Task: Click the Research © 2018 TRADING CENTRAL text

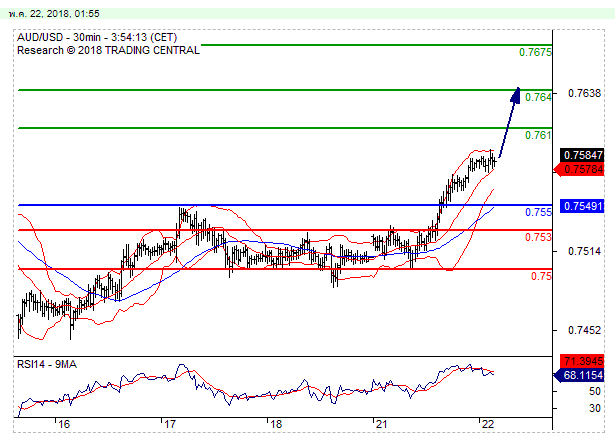Action: [x=108, y=50]
